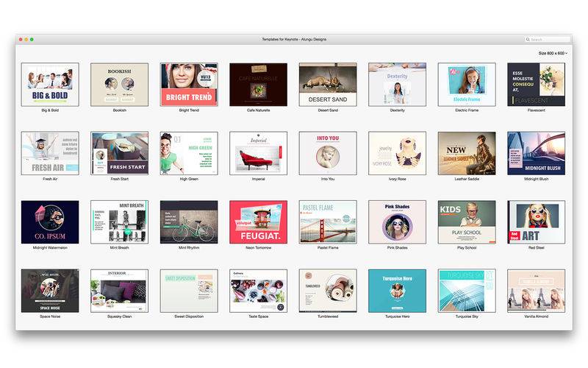Click the 'Neon Tomorrow' caption text
Screen dimensions: 588x368
(x=259, y=248)
